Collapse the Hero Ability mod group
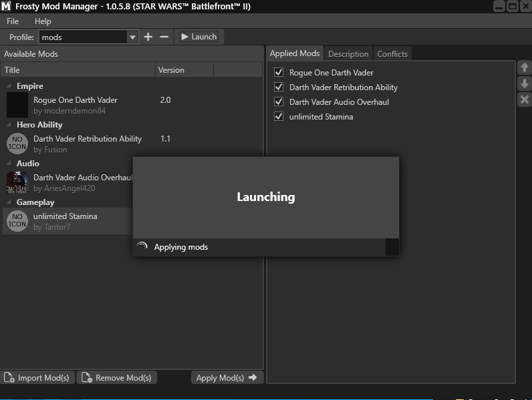Image resolution: width=532 pixels, height=400 pixels. (9, 124)
